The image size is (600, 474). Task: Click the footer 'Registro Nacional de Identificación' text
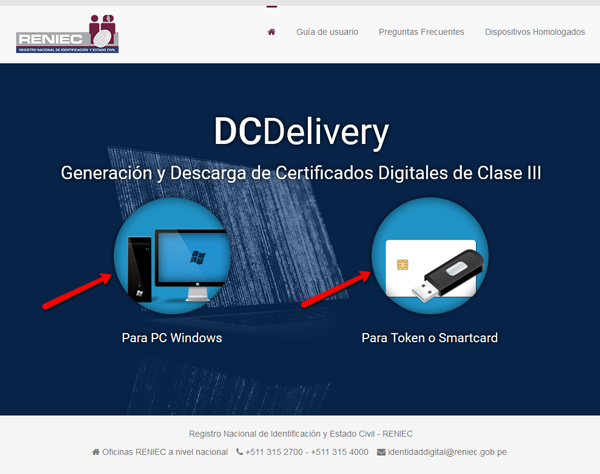click(x=300, y=434)
